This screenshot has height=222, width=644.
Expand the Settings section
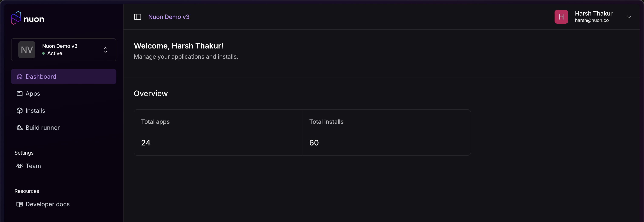tap(24, 153)
